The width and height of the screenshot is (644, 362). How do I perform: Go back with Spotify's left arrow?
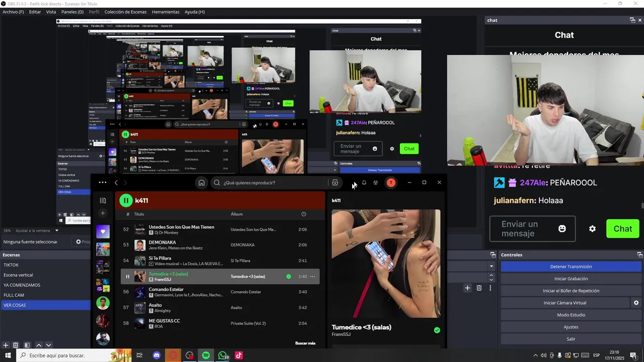pos(116,183)
